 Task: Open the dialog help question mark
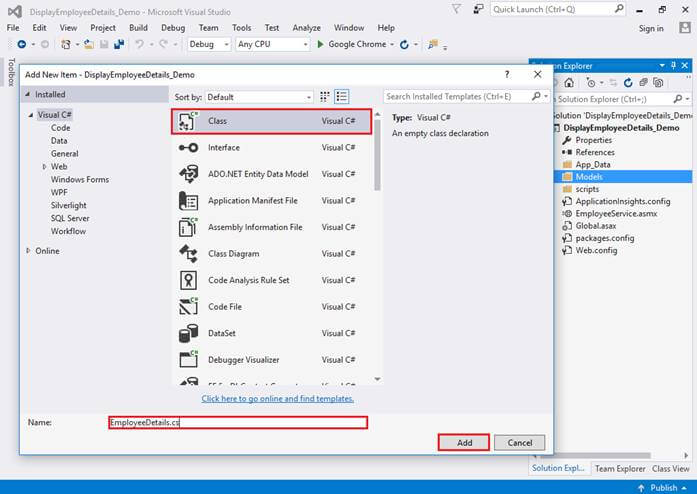[507, 74]
